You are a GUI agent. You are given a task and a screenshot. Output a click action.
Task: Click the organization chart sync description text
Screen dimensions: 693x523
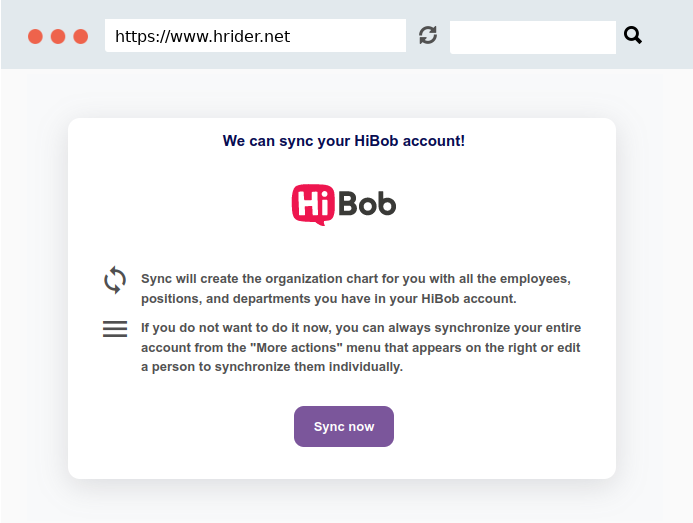(356, 289)
